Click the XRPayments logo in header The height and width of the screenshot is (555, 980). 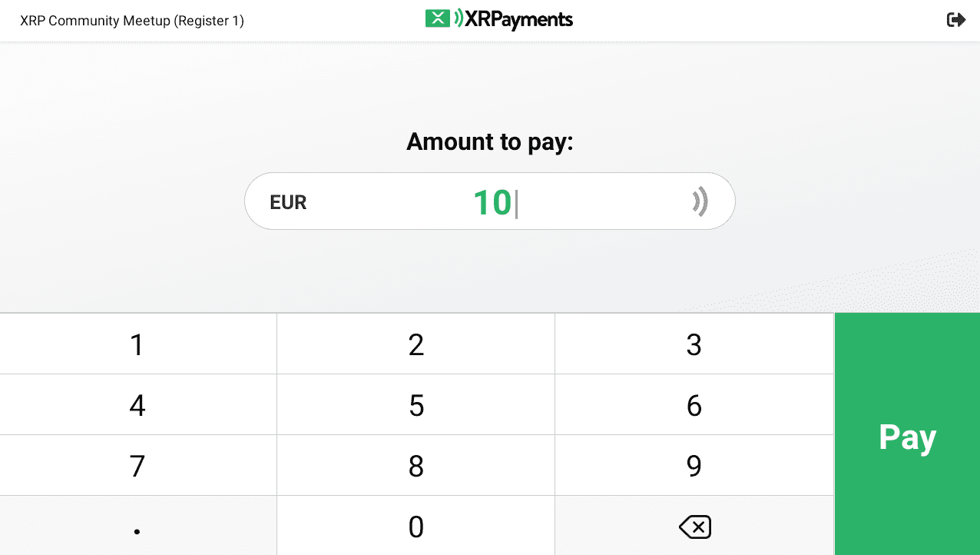pos(499,19)
